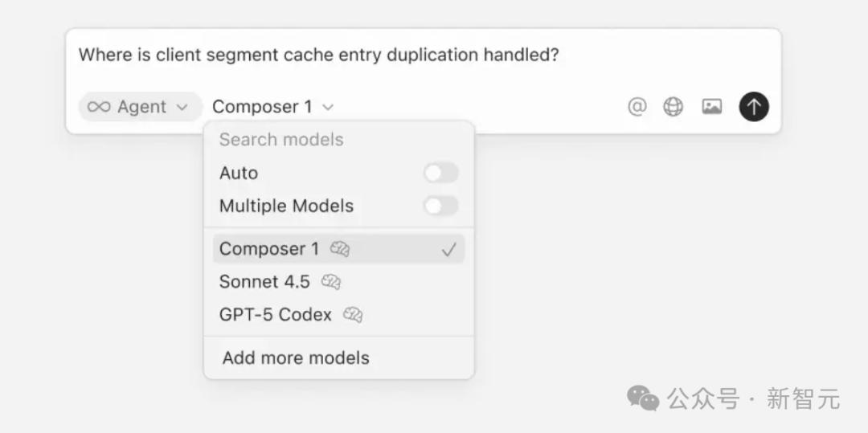
Task: Collapse the Composer 1 model picker chevron
Action: pos(328,107)
